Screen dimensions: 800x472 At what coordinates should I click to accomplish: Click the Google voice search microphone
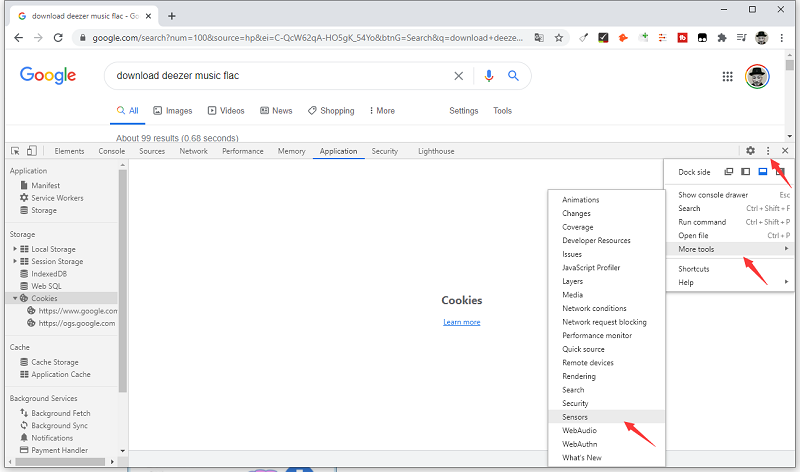pos(489,76)
